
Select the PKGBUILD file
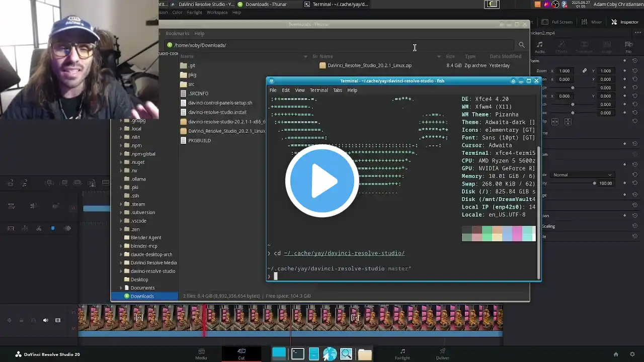199,141
